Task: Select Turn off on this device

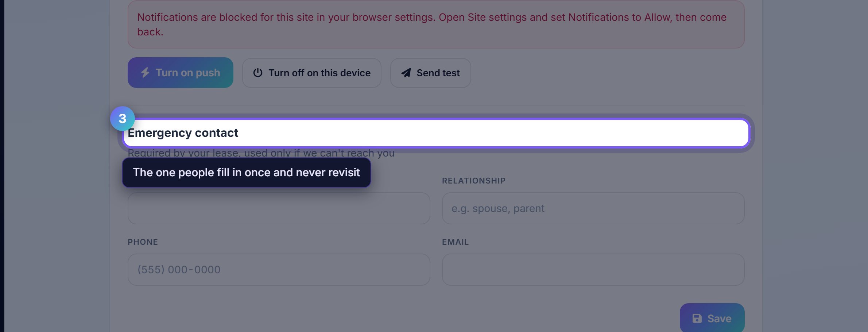Action: click(312, 73)
